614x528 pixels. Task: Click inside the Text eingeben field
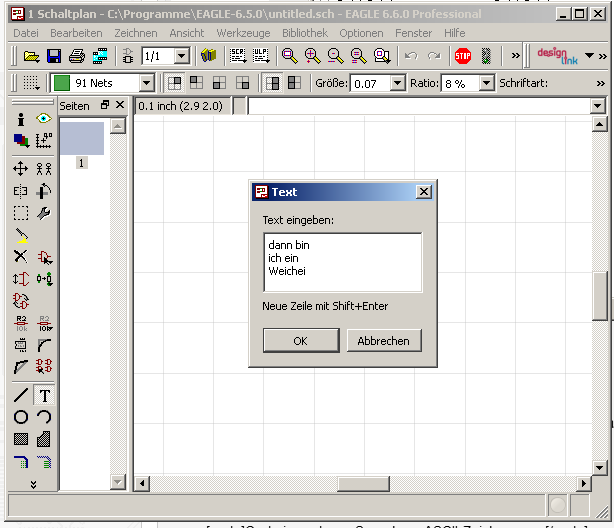click(343, 262)
